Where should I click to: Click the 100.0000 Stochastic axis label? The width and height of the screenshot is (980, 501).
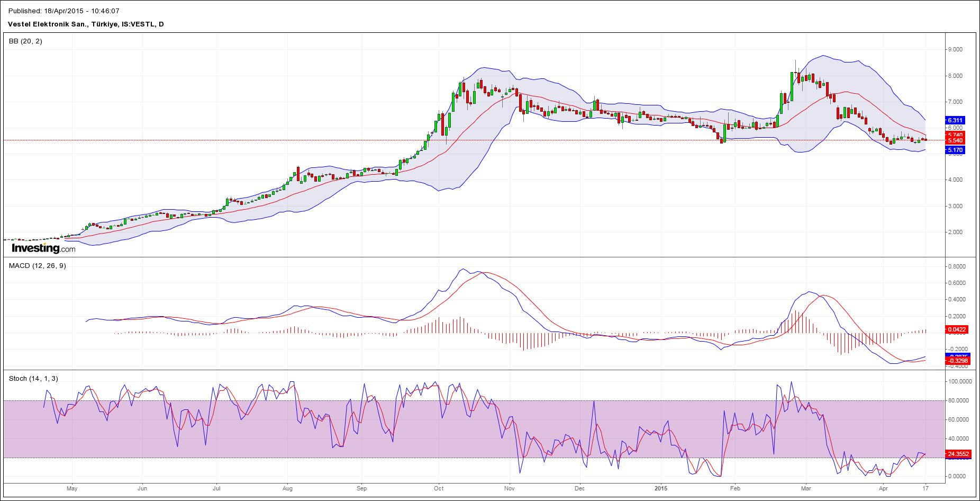[960, 381]
